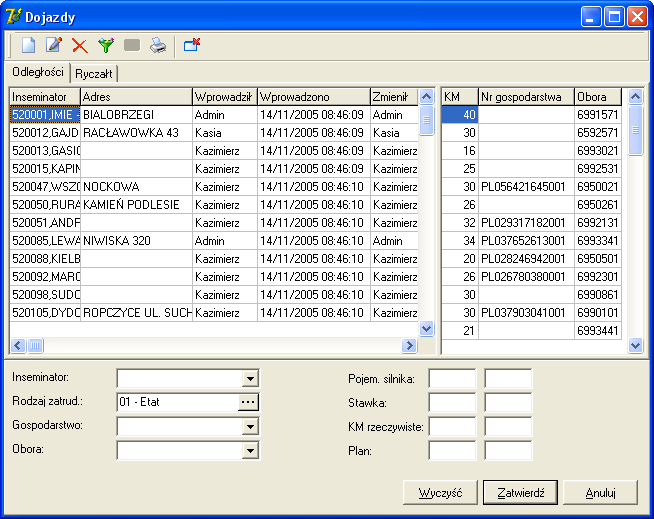Click right table's scrollbar up arrow
Screen dimensions: 654x519
coord(635,96)
